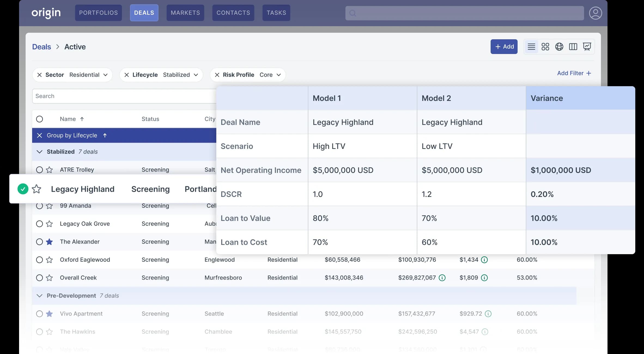644x354 pixels.
Task: Select the Oxford Eaglewood row checkbox
Action: 40,260
